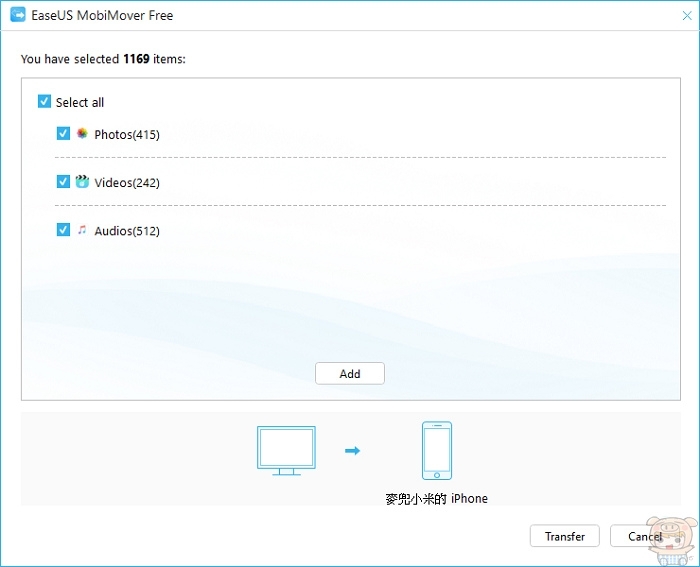The width and height of the screenshot is (700, 567).
Task: Click the EaseUS MobiMover logo in title bar
Action: coord(17,15)
